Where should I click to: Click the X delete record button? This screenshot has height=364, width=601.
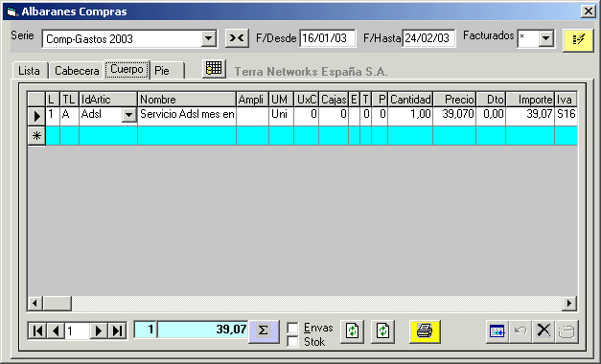pos(543,331)
